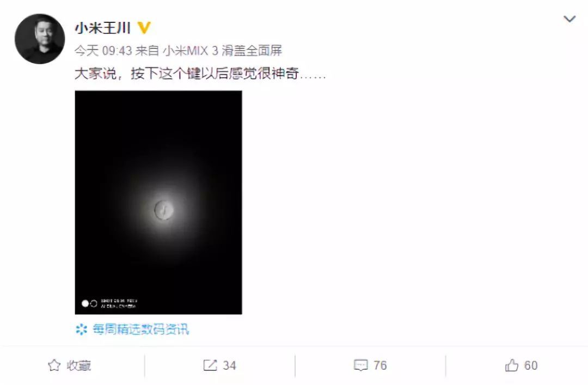
Task: Open the 小米MIX 3 滑盖全面屏 source link
Action: [222, 50]
